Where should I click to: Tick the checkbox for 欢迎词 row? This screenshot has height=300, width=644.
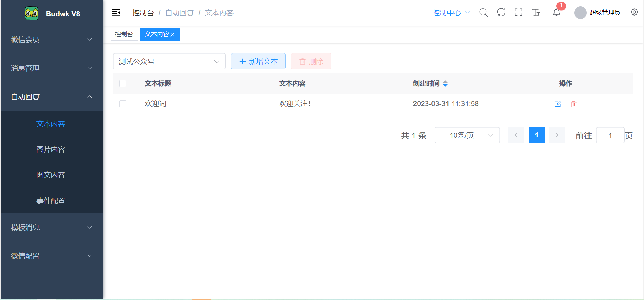[x=123, y=104]
